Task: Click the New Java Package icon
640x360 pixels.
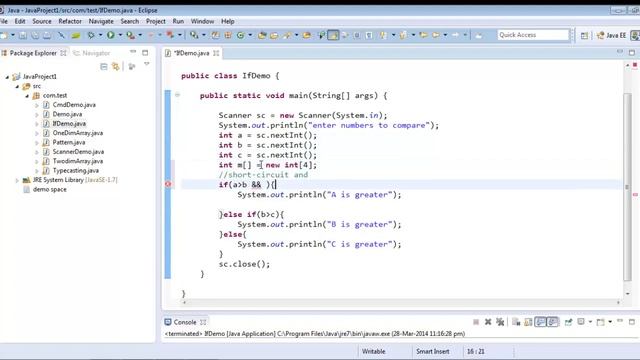Action: click(228, 36)
